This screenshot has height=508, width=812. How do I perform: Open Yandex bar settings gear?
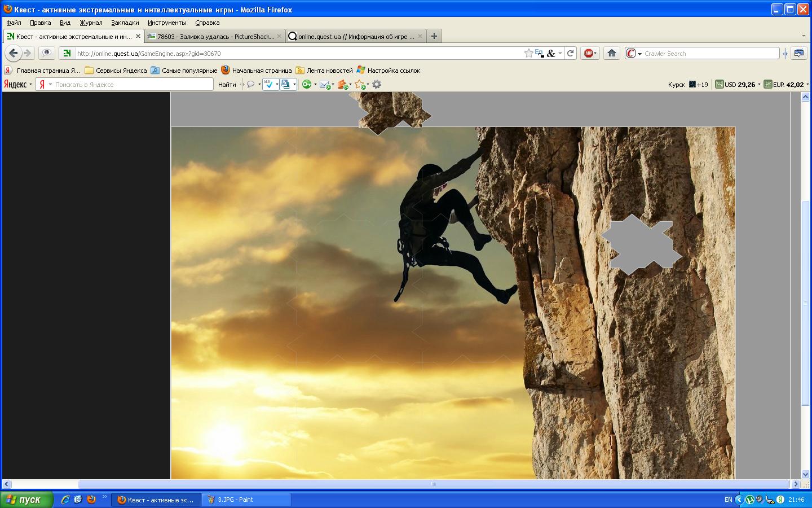point(377,84)
